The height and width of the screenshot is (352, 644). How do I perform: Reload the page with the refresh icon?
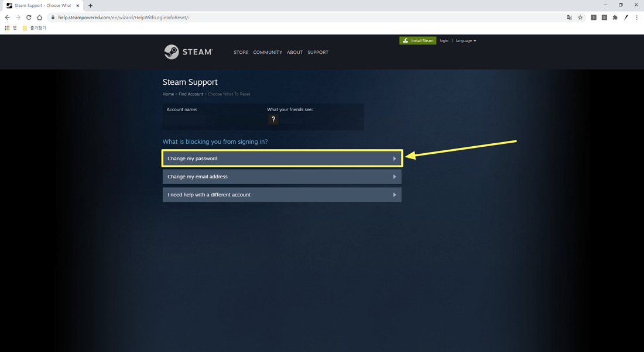coord(29,17)
